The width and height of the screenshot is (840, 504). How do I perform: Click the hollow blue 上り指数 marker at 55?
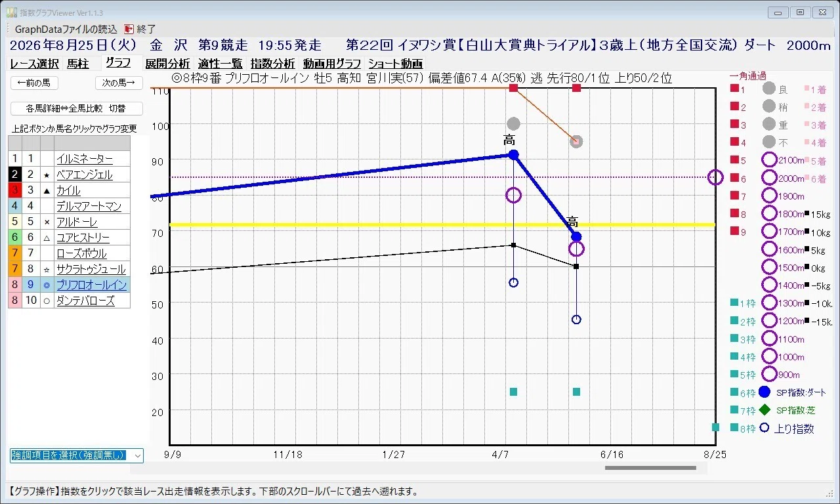click(514, 282)
